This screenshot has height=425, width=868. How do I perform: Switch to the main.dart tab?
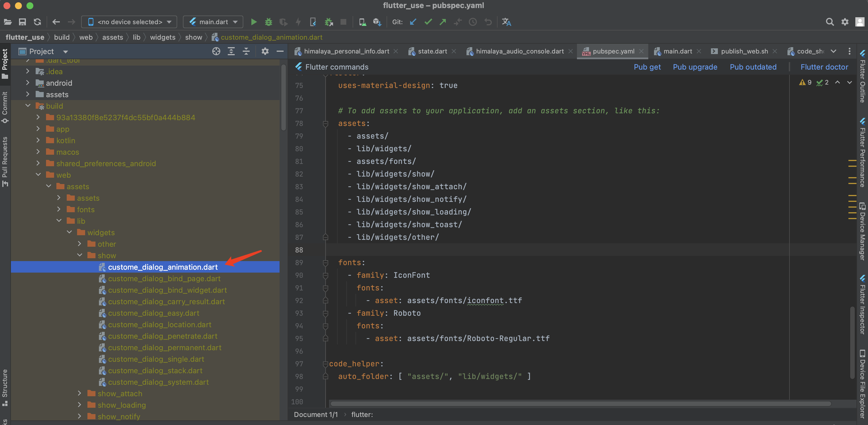pos(677,51)
